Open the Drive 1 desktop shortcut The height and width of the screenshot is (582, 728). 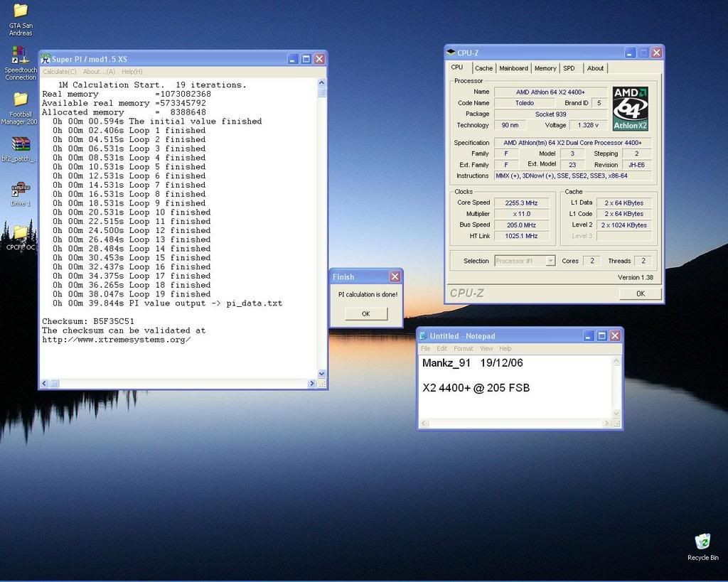coord(21,190)
